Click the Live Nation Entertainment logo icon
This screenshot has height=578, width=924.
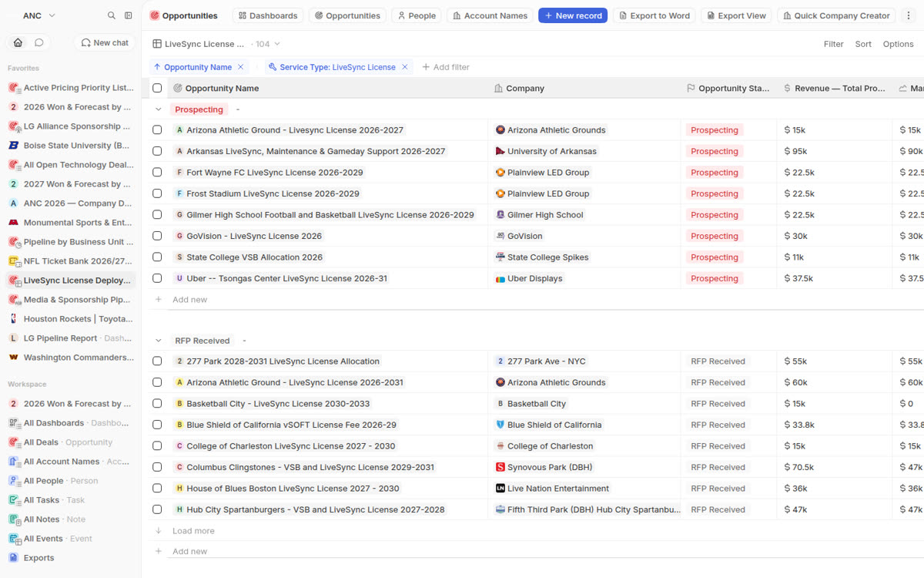(x=500, y=488)
